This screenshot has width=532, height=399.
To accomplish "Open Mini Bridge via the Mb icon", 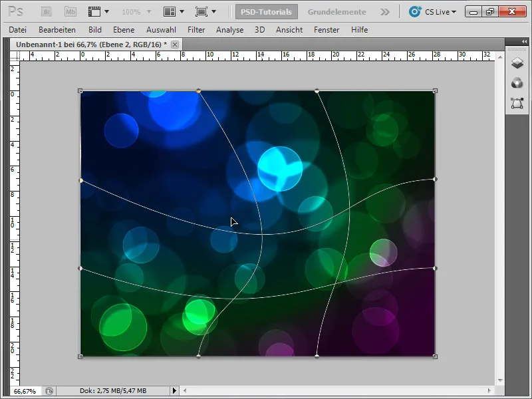I will pyautogui.click(x=70, y=11).
